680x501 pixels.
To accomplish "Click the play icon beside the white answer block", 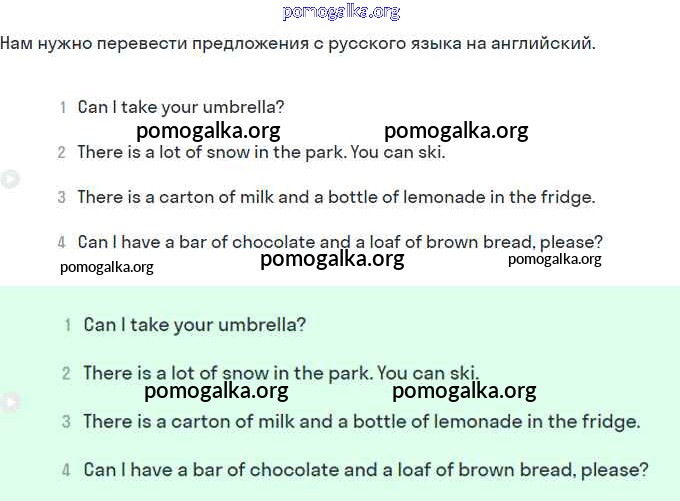I will [10, 179].
